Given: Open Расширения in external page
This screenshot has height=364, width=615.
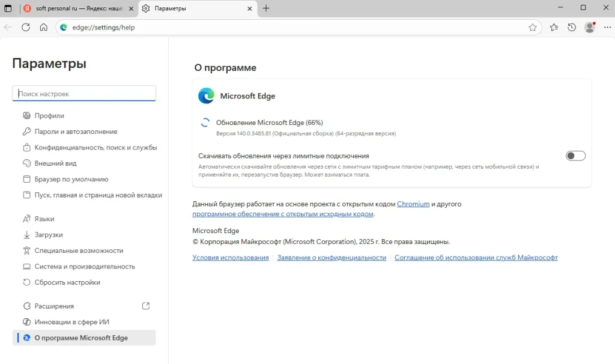Looking at the screenshot, I should [x=145, y=306].
